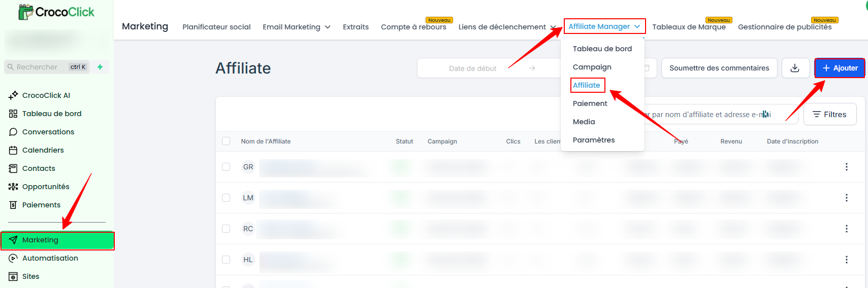Click the Rechercher search box
This screenshot has height=288, width=868.
click(47, 67)
